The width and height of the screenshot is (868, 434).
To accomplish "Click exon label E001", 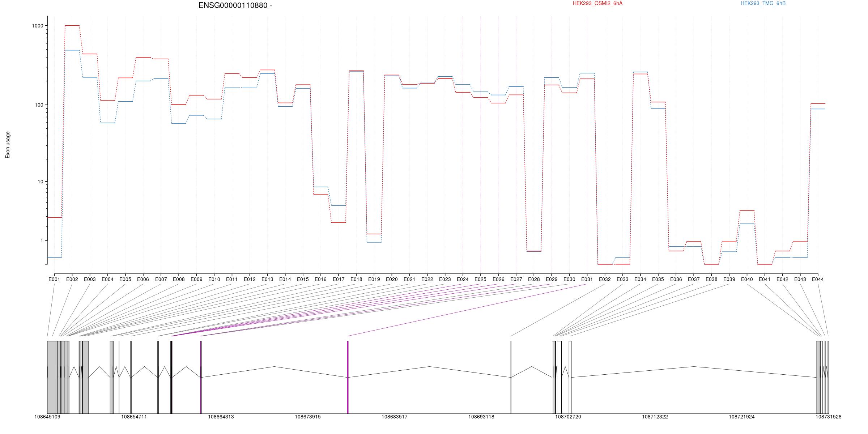I will [x=54, y=279].
